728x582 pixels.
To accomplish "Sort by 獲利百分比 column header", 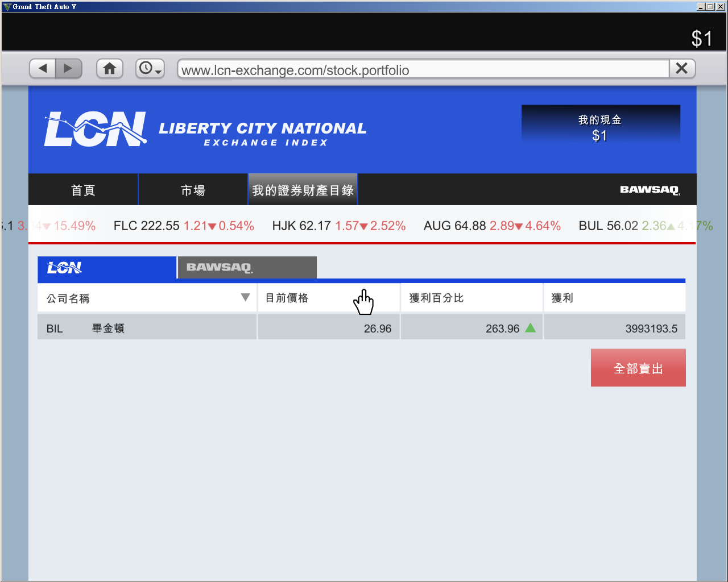I will (x=472, y=298).
